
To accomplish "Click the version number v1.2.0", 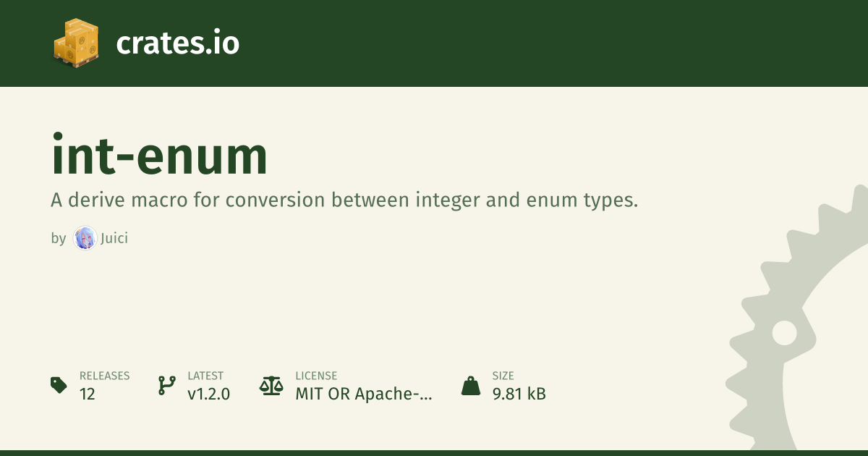I will point(208,394).
